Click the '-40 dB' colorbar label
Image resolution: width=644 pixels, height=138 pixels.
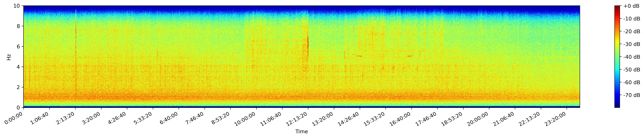point(632,57)
